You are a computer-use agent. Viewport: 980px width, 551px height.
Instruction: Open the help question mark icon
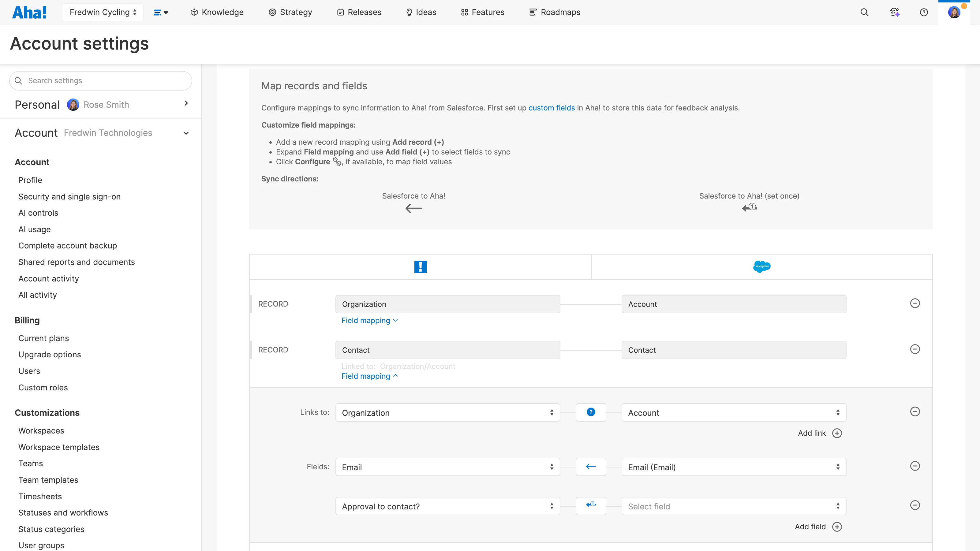[x=924, y=12]
